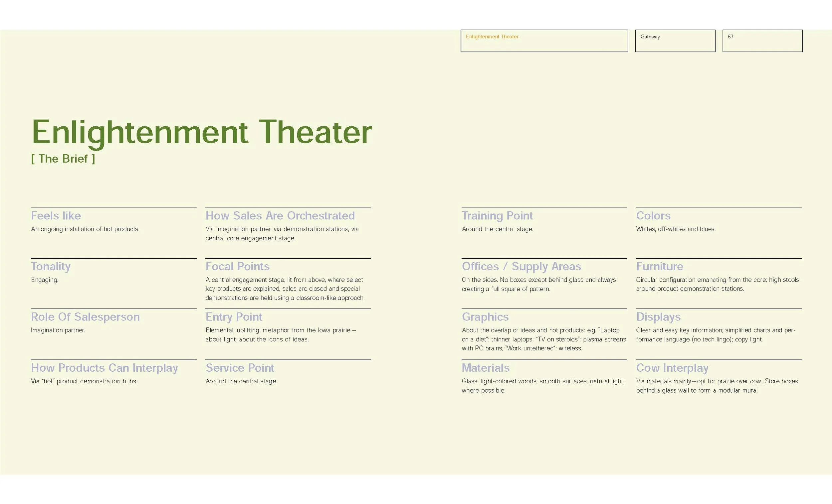
Task: Select the Feels like heading
Action: point(56,215)
